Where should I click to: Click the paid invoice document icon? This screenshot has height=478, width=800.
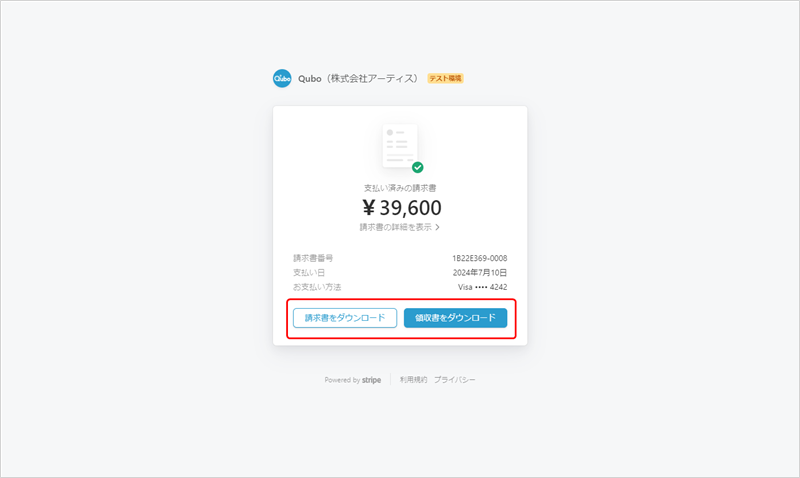pos(400,145)
